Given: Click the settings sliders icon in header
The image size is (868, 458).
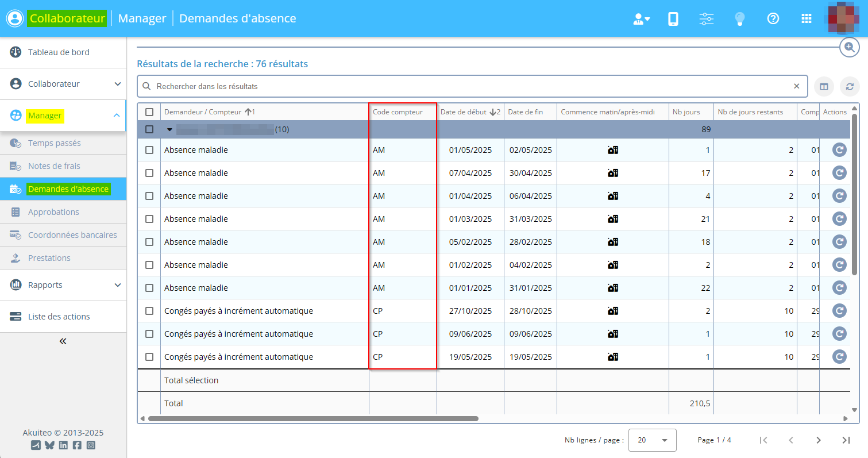Looking at the screenshot, I should [x=707, y=19].
